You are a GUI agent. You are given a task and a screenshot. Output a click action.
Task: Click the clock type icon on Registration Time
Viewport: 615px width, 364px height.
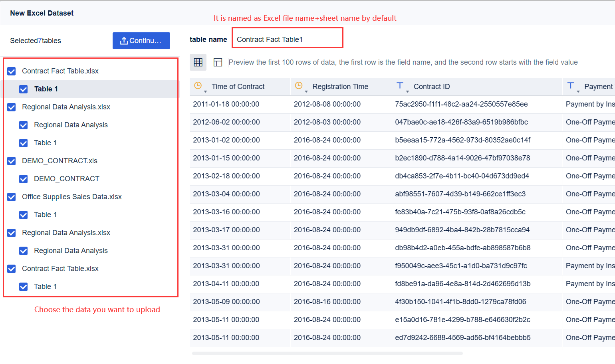[299, 85]
